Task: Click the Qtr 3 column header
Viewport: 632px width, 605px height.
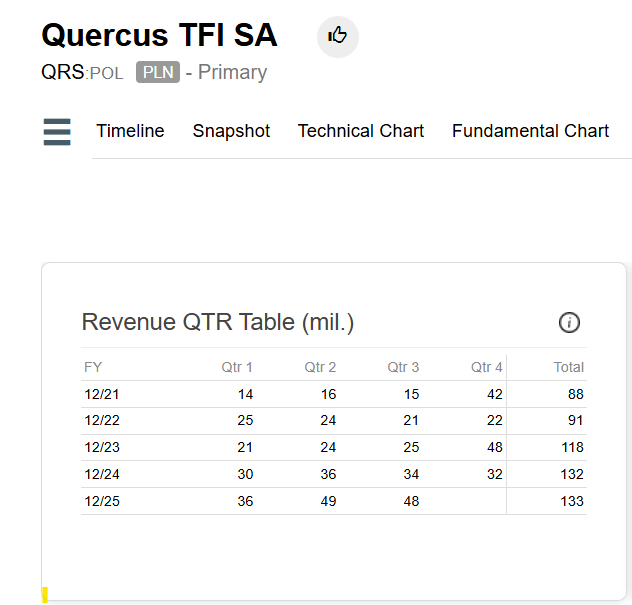Action: pyautogui.click(x=403, y=367)
